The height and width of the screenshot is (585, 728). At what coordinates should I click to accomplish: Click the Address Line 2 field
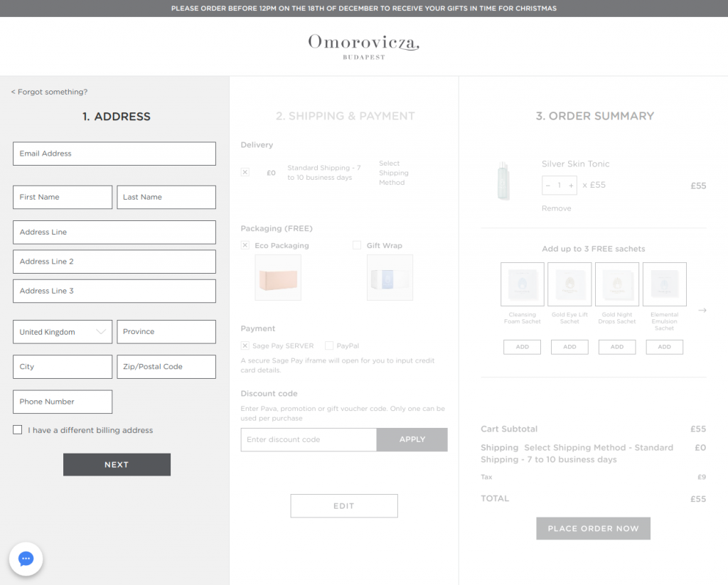pos(114,262)
